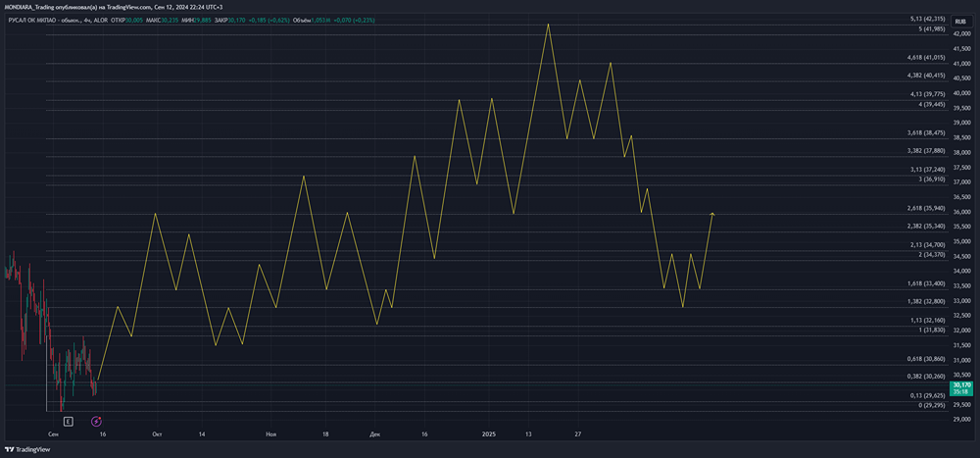This screenshot has height=458, width=980.
Task: Select the ОТКР value 30,005 in the legend
Action: click(133, 20)
